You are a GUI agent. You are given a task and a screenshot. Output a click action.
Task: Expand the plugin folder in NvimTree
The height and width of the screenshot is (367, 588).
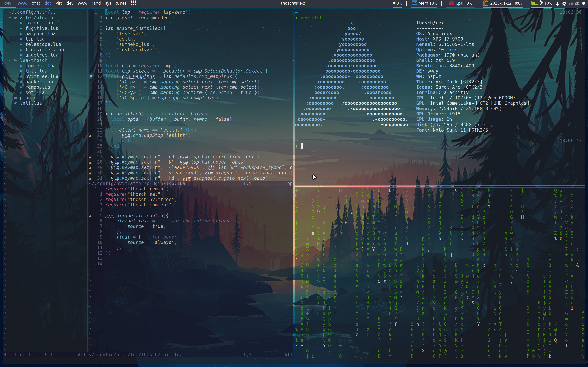[x=28, y=98]
